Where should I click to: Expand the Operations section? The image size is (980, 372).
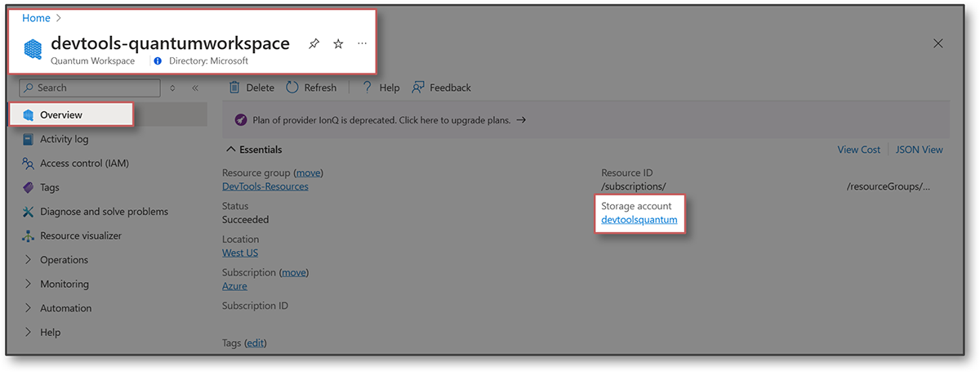click(x=64, y=260)
